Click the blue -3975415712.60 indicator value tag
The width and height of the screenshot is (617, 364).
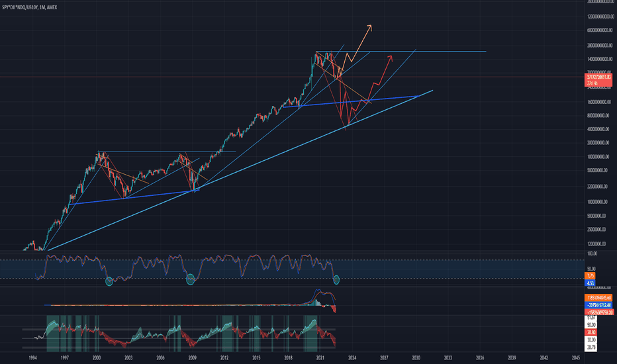599,305
